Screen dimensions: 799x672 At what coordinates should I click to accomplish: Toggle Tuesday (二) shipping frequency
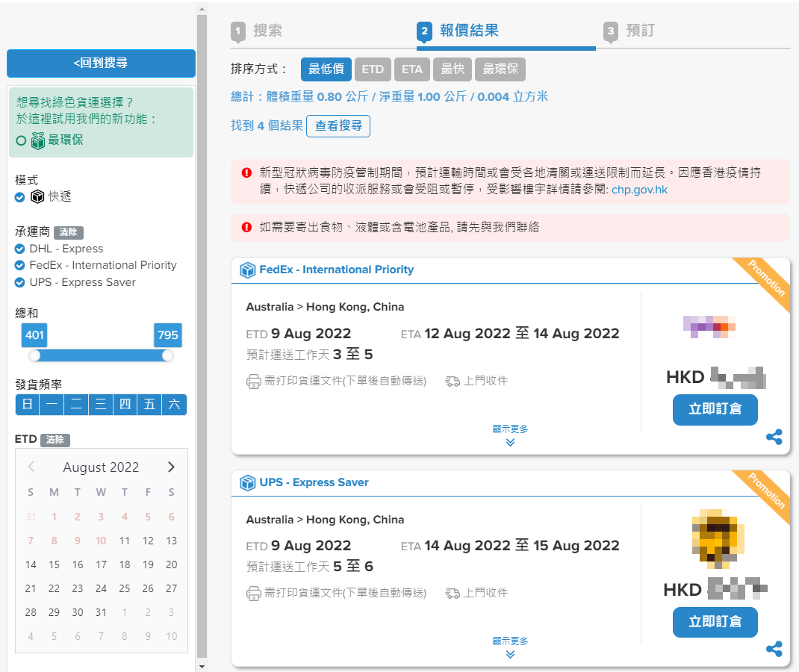click(76, 405)
